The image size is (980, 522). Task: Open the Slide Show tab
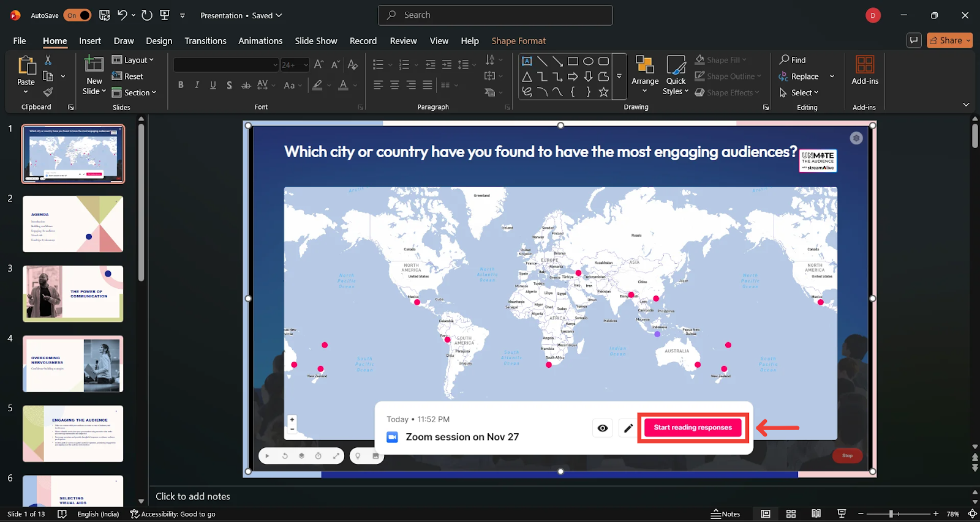pyautogui.click(x=316, y=41)
